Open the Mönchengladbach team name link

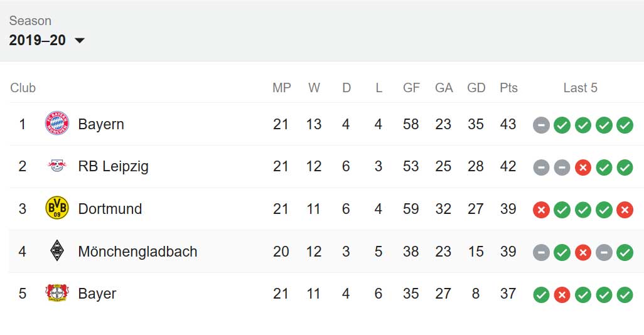click(137, 251)
